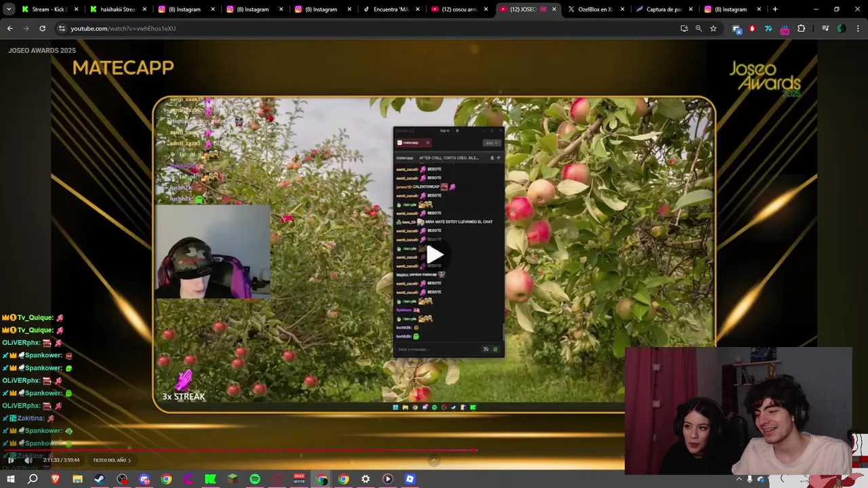This screenshot has height=488, width=868.
Task: Go back with the browser back arrow
Action: pyautogui.click(x=9, y=28)
